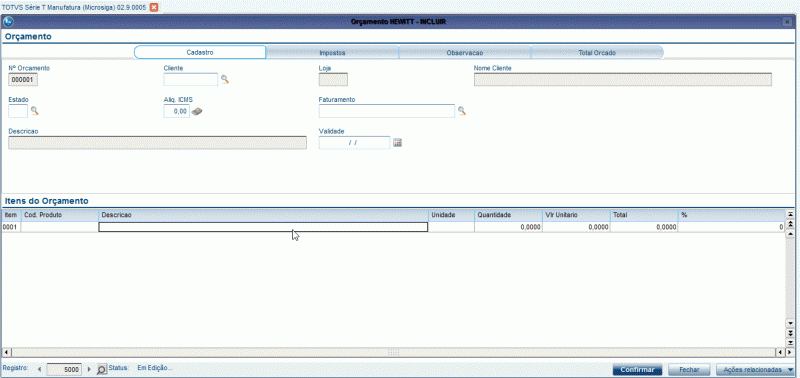Viewport: 800px width, 378px height.
Task: Go to next Registro arrow
Action: [x=90, y=369]
